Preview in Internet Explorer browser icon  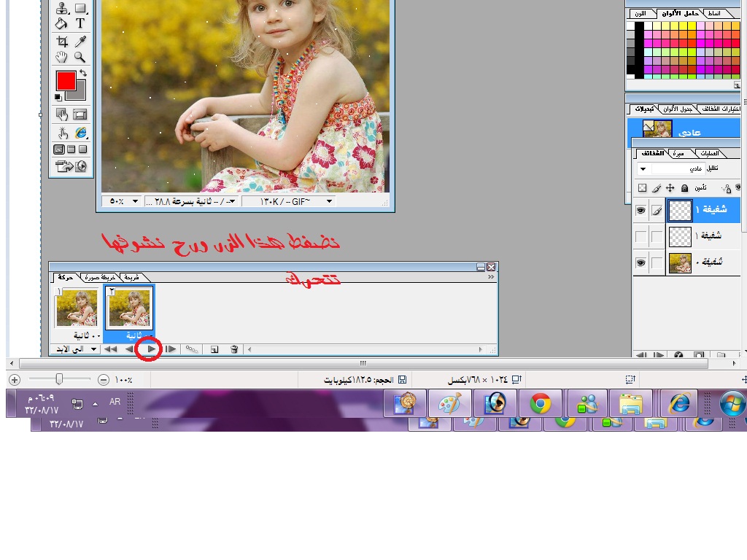pyautogui.click(x=80, y=133)
